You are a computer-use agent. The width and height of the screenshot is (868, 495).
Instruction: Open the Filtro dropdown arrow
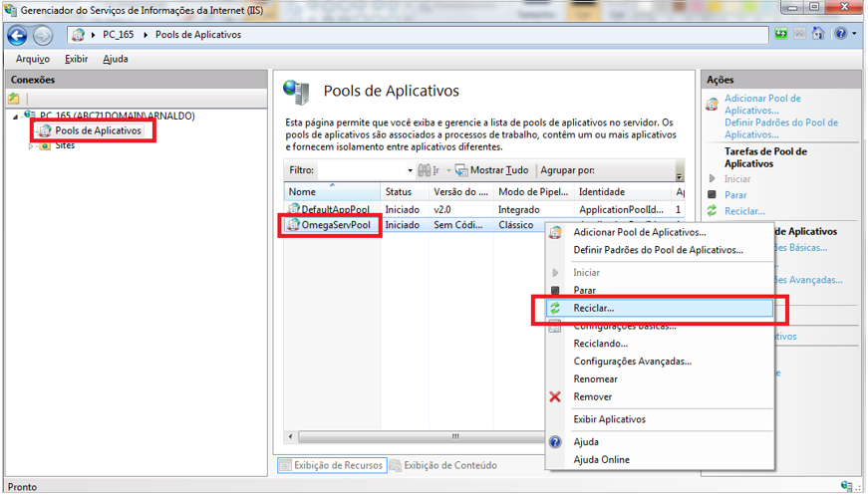pyautogui.click(x=410, y=170)
